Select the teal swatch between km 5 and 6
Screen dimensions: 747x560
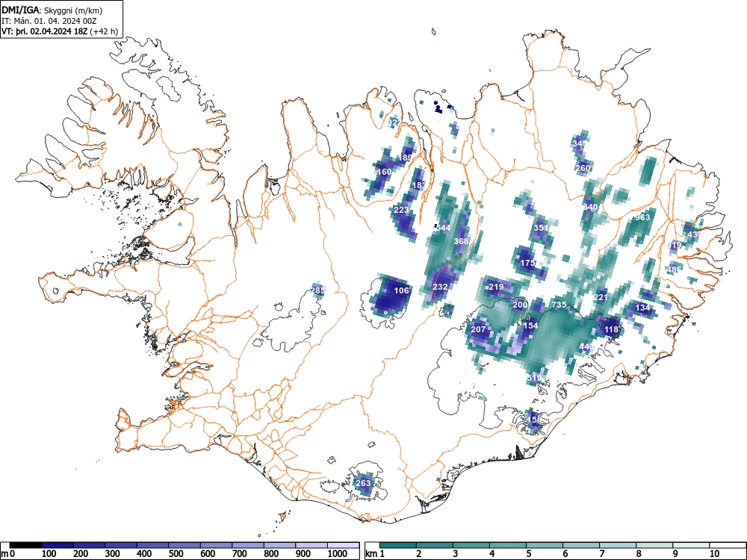click(x=545, y=545)
